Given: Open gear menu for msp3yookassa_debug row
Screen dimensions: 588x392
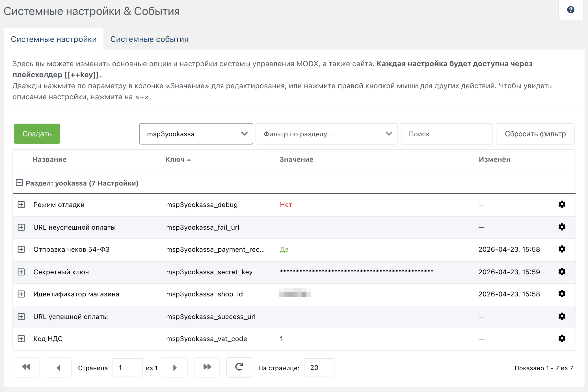Looking at the screenshot, I should 562,204.
